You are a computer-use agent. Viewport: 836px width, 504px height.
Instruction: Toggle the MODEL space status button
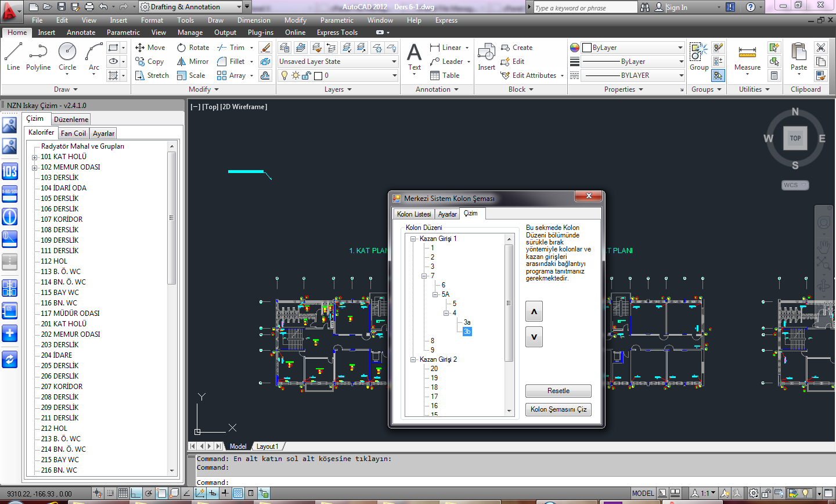pyautogui.click(x=643, y=494)
